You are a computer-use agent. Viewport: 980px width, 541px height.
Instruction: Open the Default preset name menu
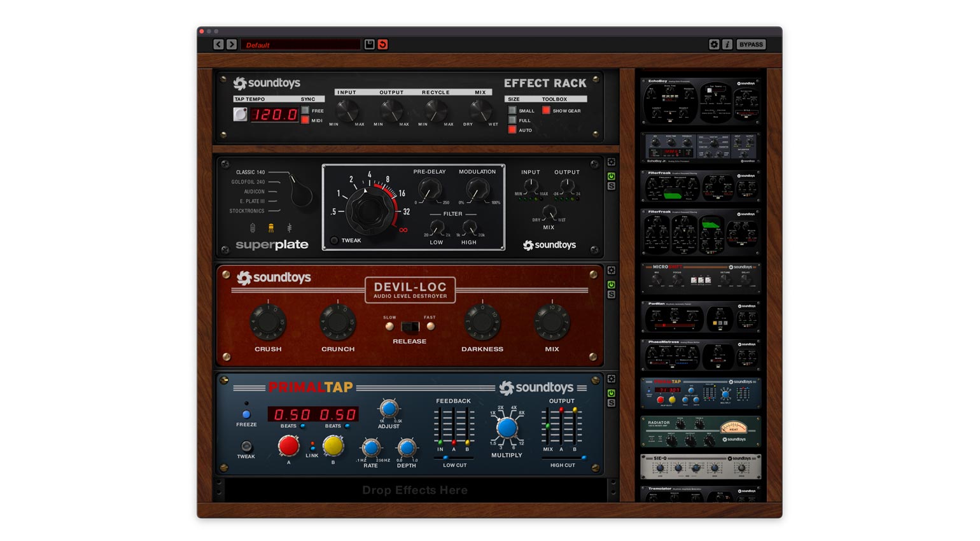point(300,45)
